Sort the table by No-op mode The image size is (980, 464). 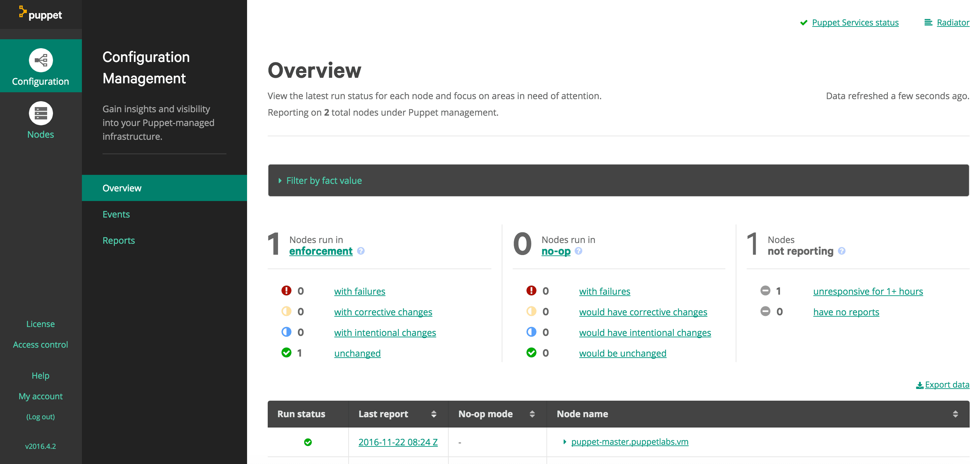click(x=532, y=414)
